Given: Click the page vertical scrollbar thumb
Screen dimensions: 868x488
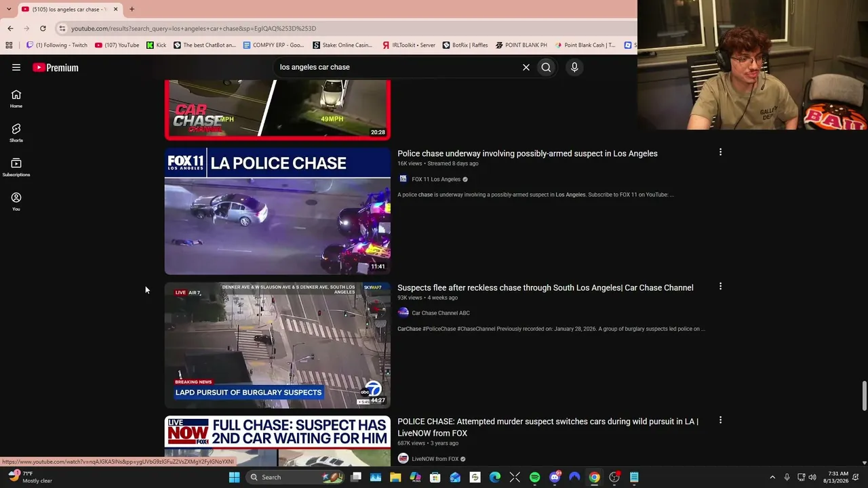Looking at the screenshot, I should tap(864, 396).
